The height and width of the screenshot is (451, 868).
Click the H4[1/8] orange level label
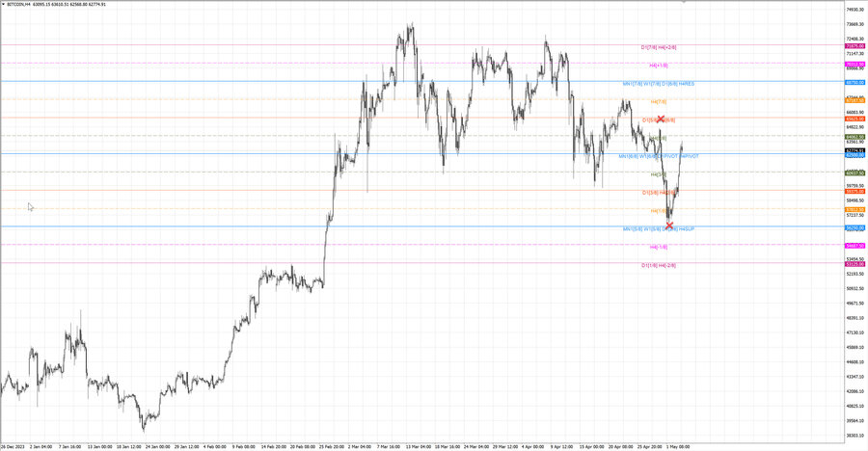point(659,211)
